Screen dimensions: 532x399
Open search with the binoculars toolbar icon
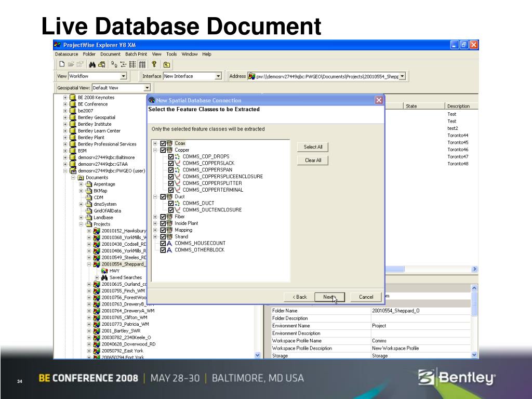(x=92, y=64)
